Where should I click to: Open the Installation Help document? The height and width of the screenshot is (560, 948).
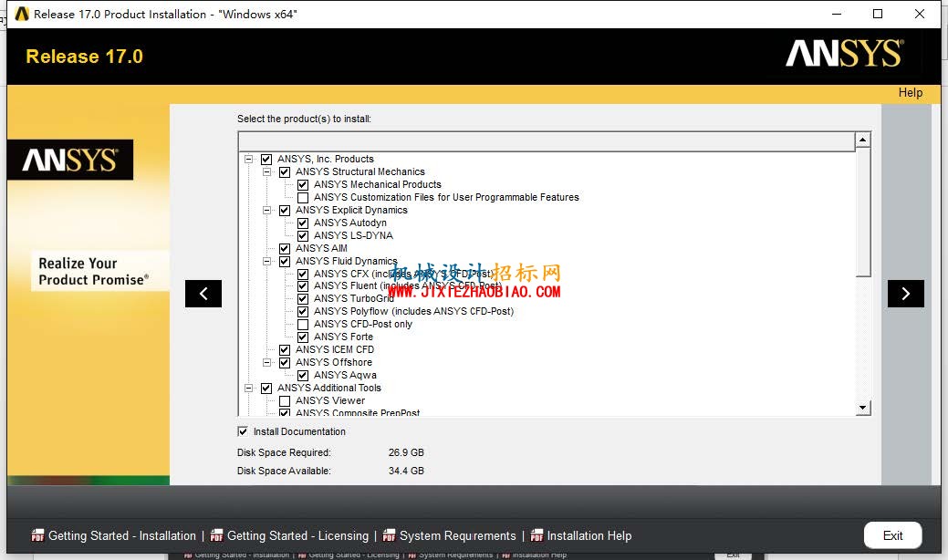(589, 536)
